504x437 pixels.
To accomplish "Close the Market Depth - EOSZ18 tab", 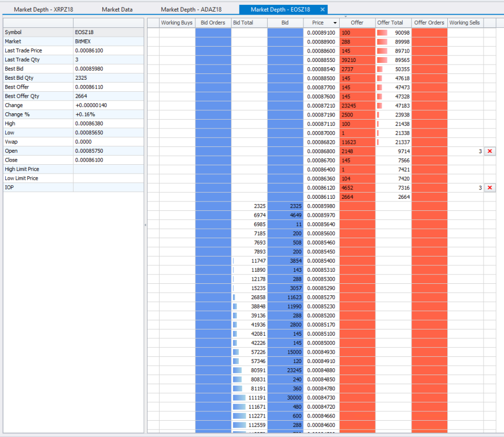I will coord(322,9).
